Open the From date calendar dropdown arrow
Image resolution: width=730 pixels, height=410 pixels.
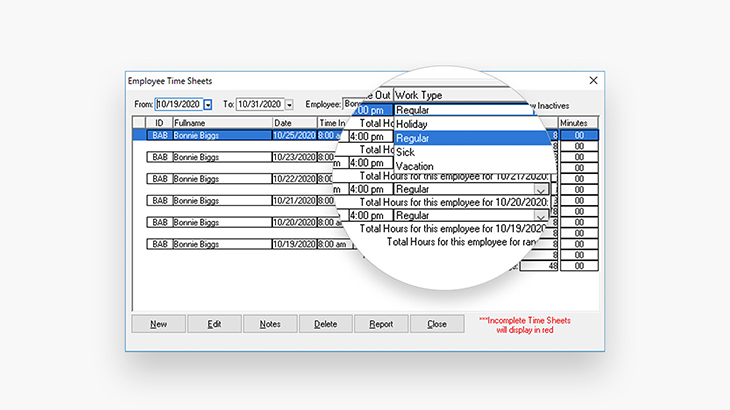208,104
